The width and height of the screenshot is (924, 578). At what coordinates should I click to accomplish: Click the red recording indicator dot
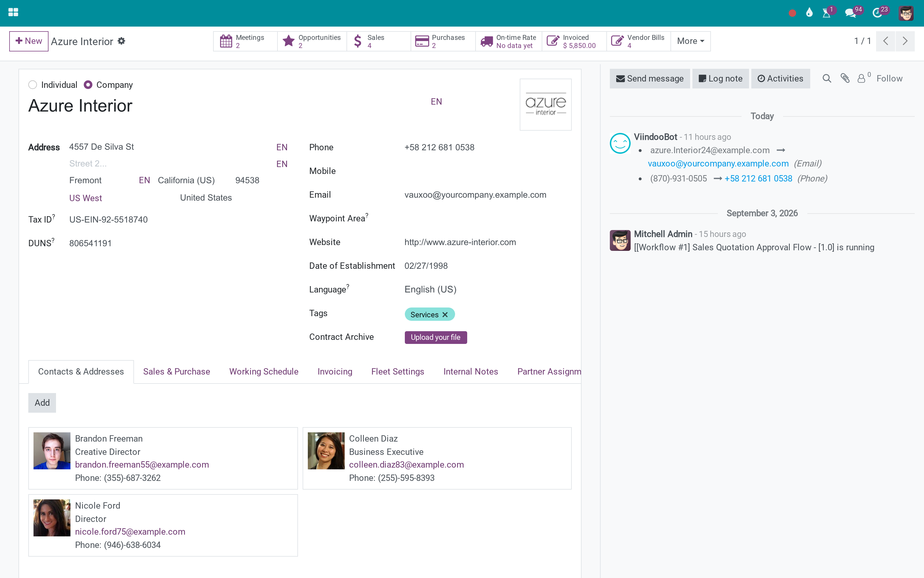pos(792,13)
